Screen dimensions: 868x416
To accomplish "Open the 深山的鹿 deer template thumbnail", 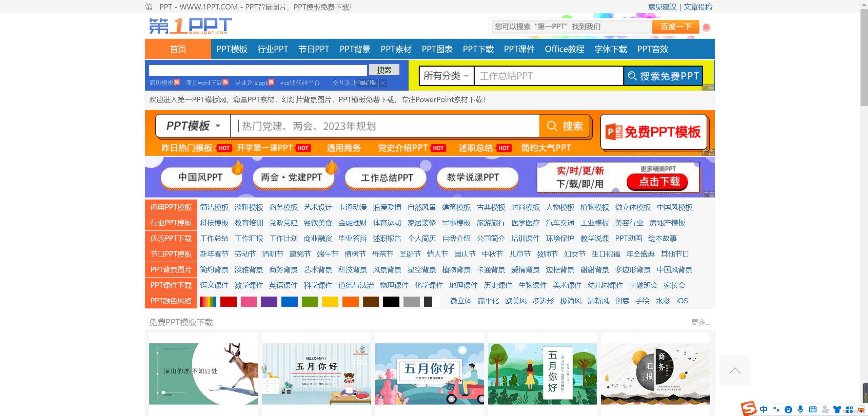I will [x=203, y=373].
